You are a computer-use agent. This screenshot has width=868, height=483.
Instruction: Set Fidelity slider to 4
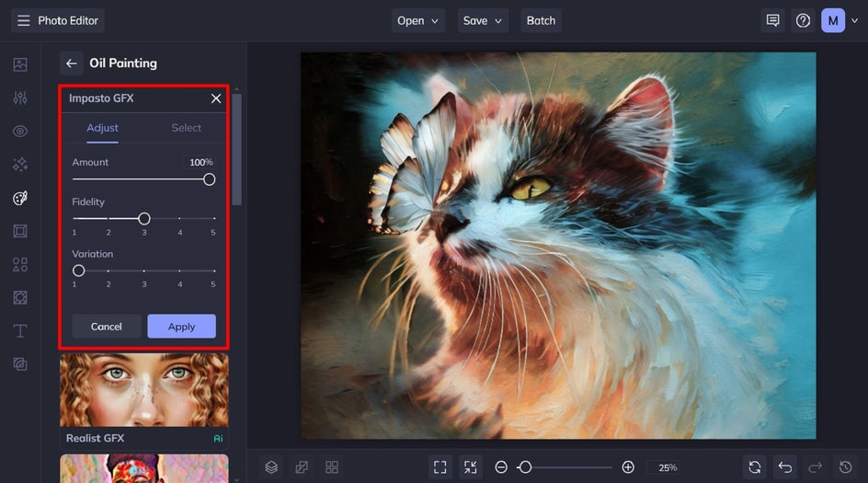[179, 218]
